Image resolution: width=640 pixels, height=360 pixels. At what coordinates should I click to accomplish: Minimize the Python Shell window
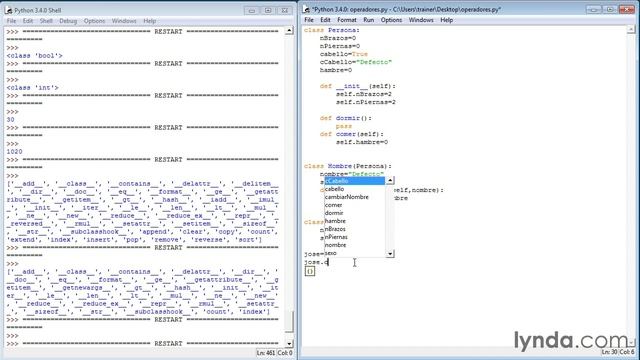tap(251, 10)
